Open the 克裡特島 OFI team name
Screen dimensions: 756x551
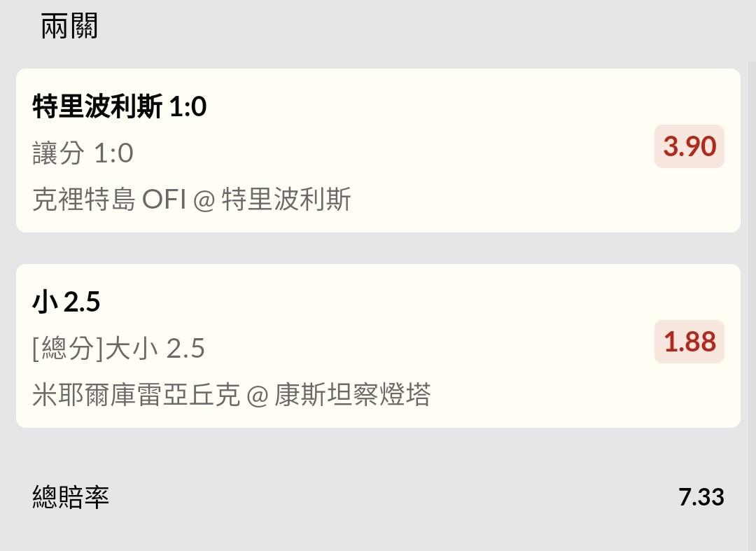(108, 200)
